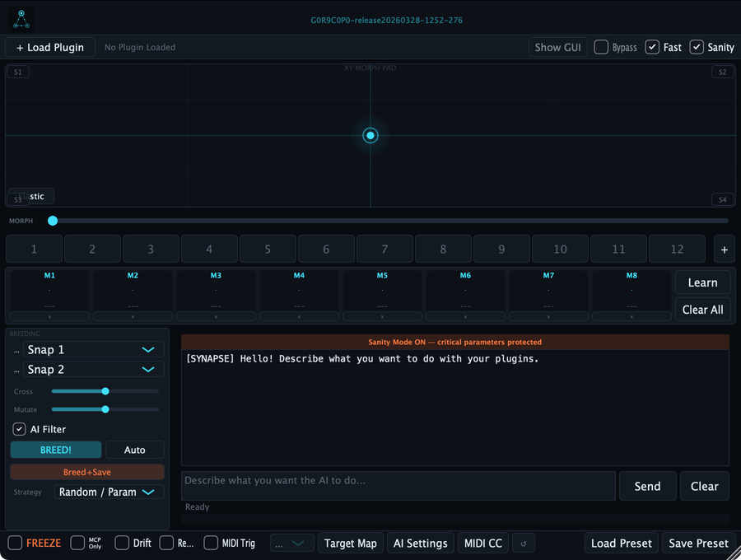The width and height of the screenshot is (741, 560).
Task: Click the BREED! button
Action: [x=55, y=450]
